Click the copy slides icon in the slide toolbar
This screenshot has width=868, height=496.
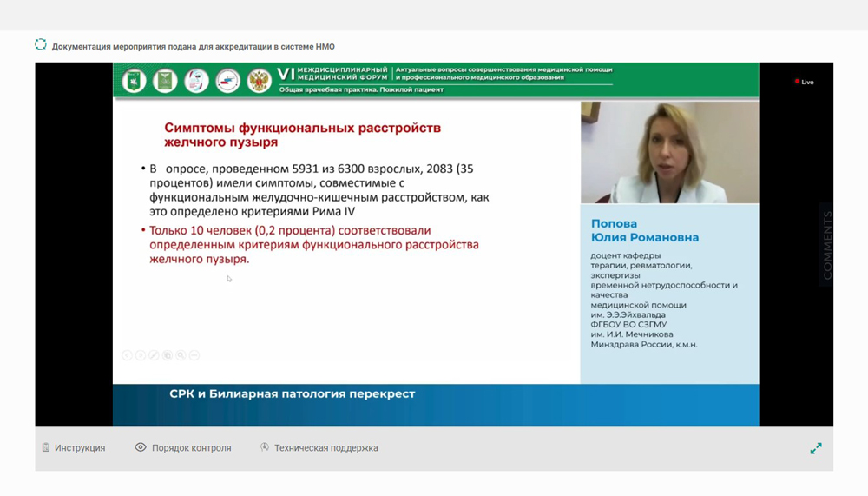click(168, 355)
